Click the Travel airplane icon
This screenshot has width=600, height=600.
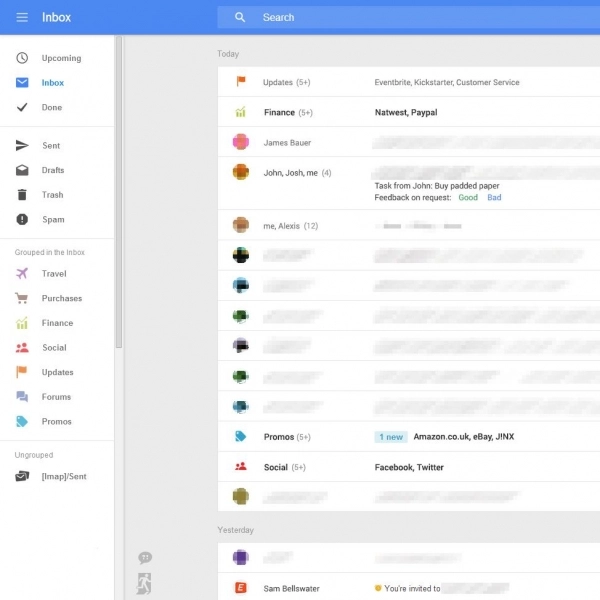click(22, 273)
